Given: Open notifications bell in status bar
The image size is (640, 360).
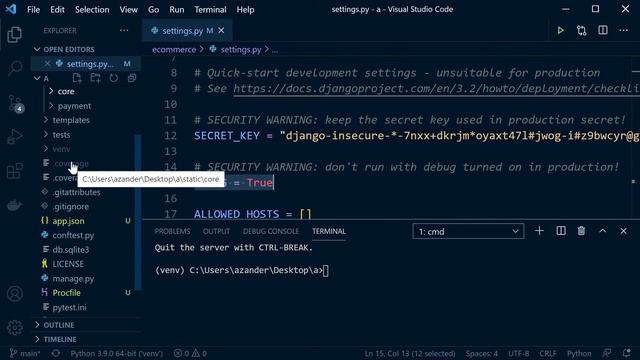Looking at the screenshot, I should (627, 353).
